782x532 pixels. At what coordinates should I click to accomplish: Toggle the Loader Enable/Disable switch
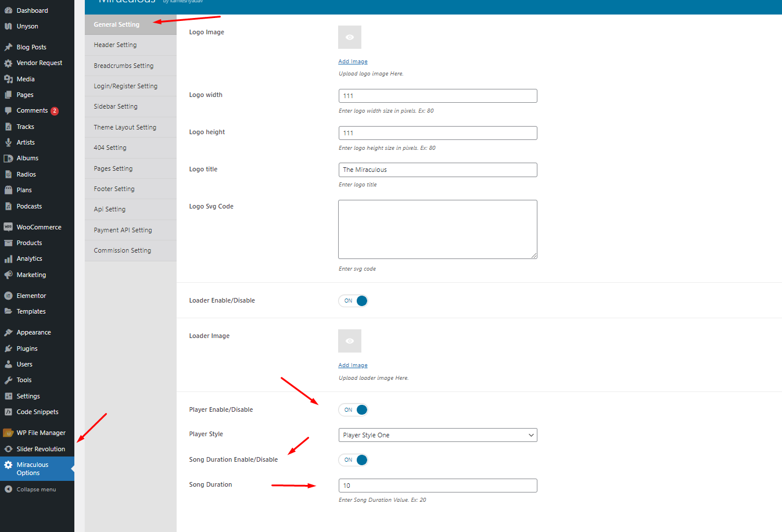pyautogui.click(x=353, y=301)
